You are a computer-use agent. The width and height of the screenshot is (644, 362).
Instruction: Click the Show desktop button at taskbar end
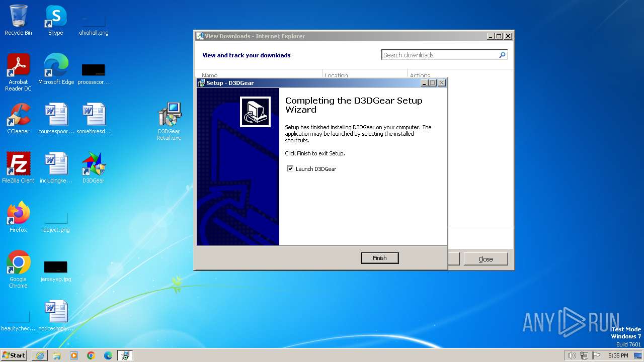pyautogui.click(x=638, y=355)
